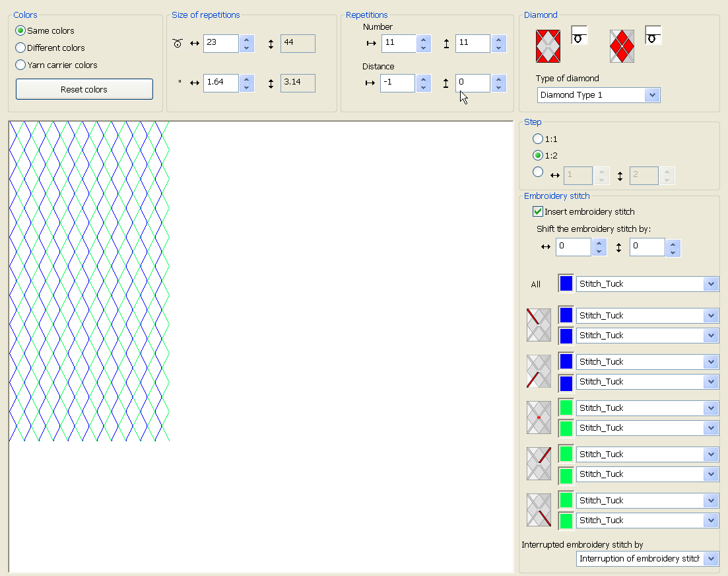
Task: Select the Different colors radio button
Action: click(20, 48)
